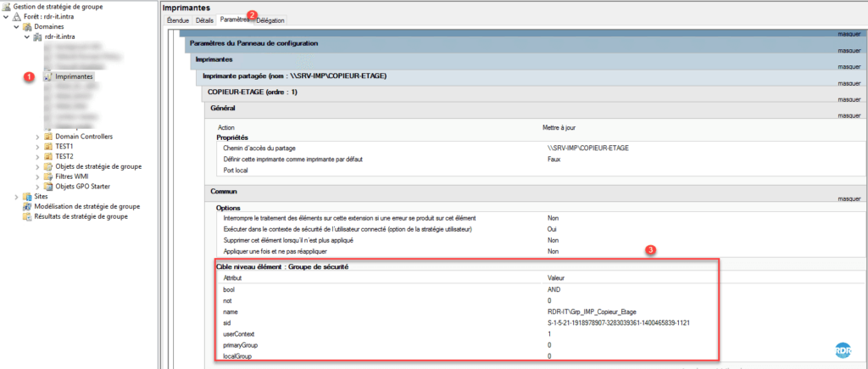868x369 pixels.
Task: Click the TEST1 OU folder icon
Action: 48,146
